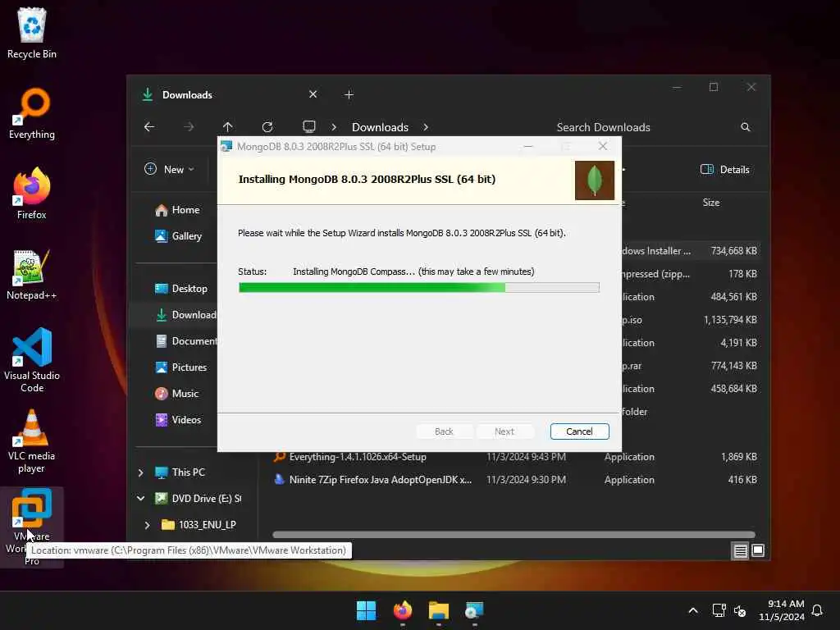
Task: Click the This PC monitor icon in address bar
Action: [309, 127]
